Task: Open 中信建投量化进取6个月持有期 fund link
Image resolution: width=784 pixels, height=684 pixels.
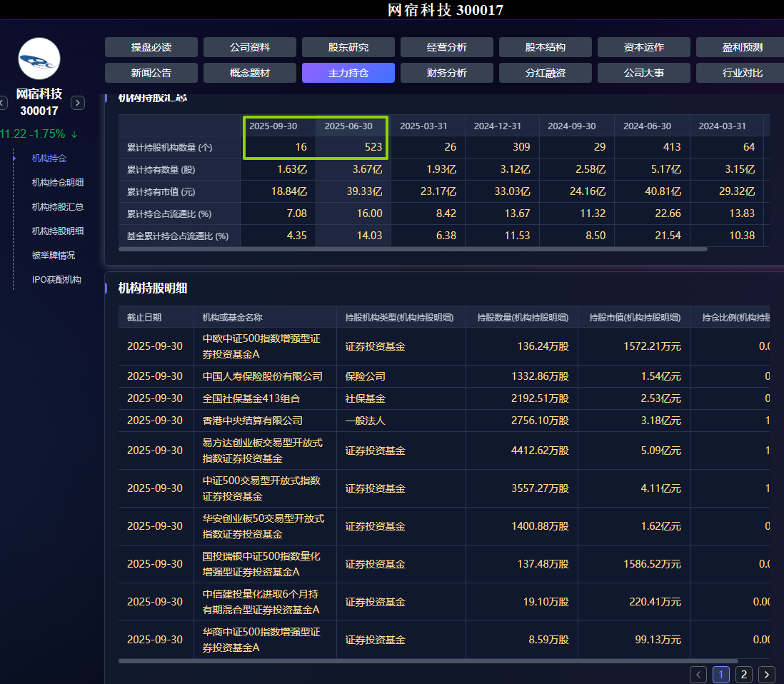Action: point(261,602)
